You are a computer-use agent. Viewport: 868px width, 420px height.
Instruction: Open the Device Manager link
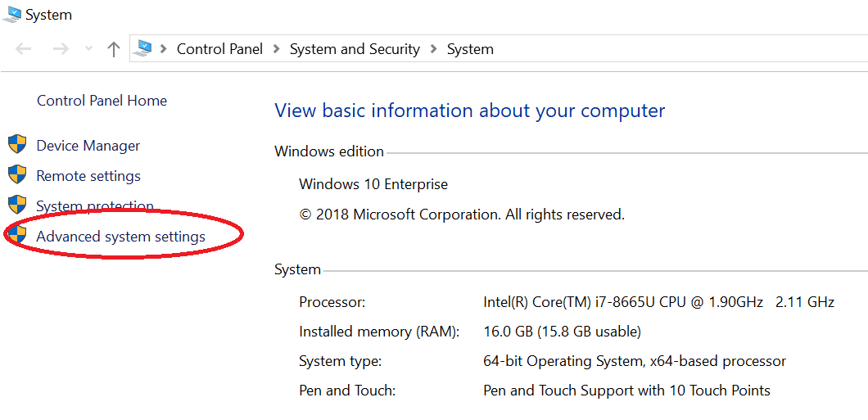coord(88,146)
